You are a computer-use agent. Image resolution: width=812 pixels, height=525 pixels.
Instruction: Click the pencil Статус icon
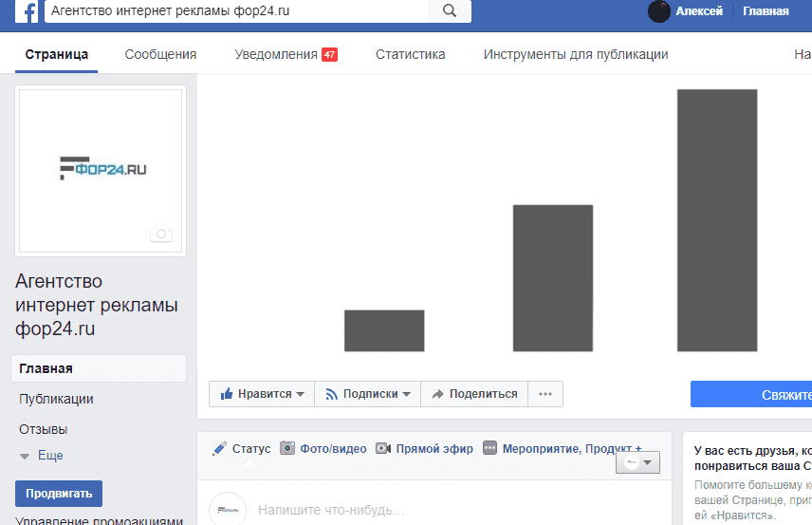click(219, 448)
